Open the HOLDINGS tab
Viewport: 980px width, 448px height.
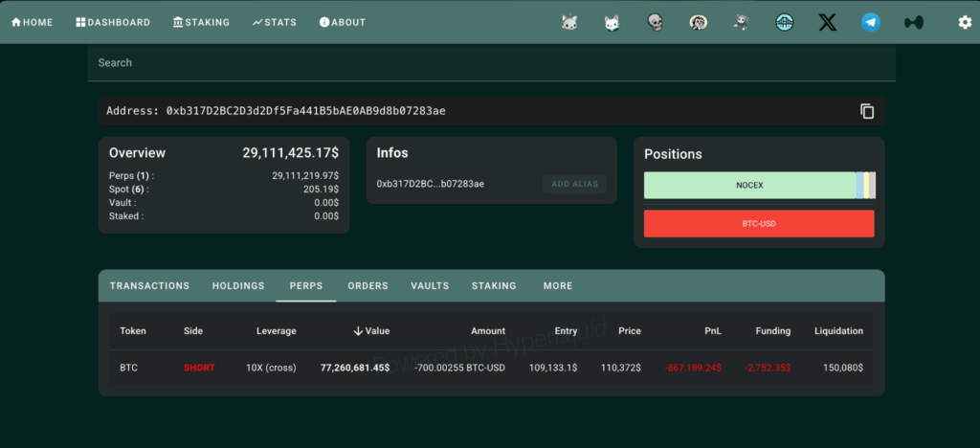[x=237, y=286]
